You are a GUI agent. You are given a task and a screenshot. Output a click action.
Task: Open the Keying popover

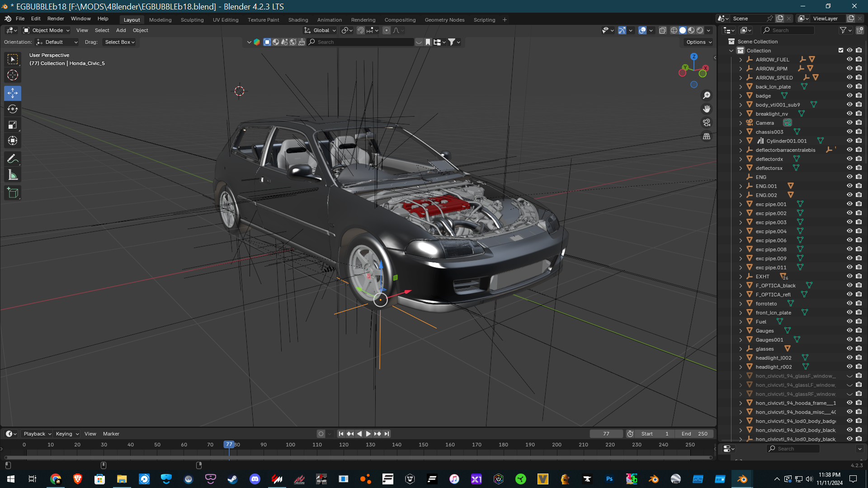(x=67, y=434)
